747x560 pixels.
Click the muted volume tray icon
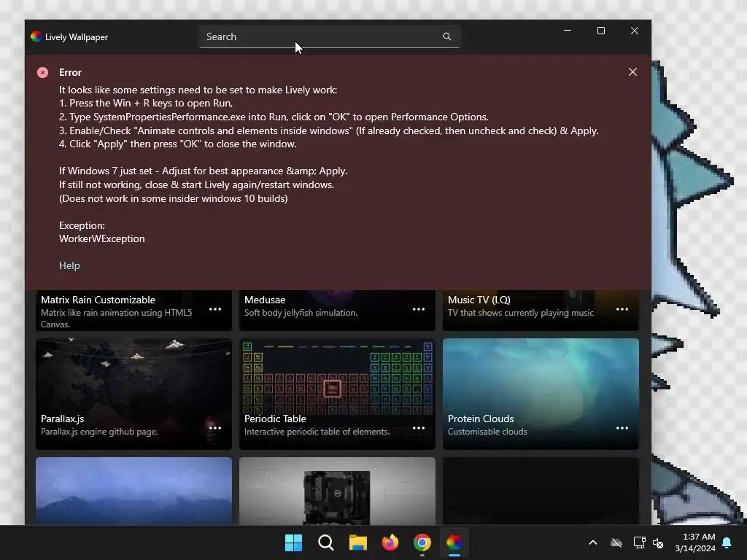(x=659, y=542)
